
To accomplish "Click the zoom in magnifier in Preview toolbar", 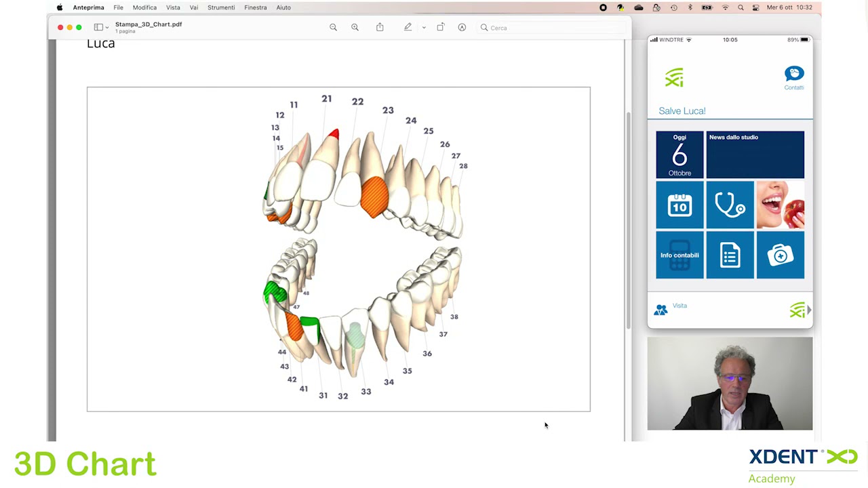I will pos(355,27).
